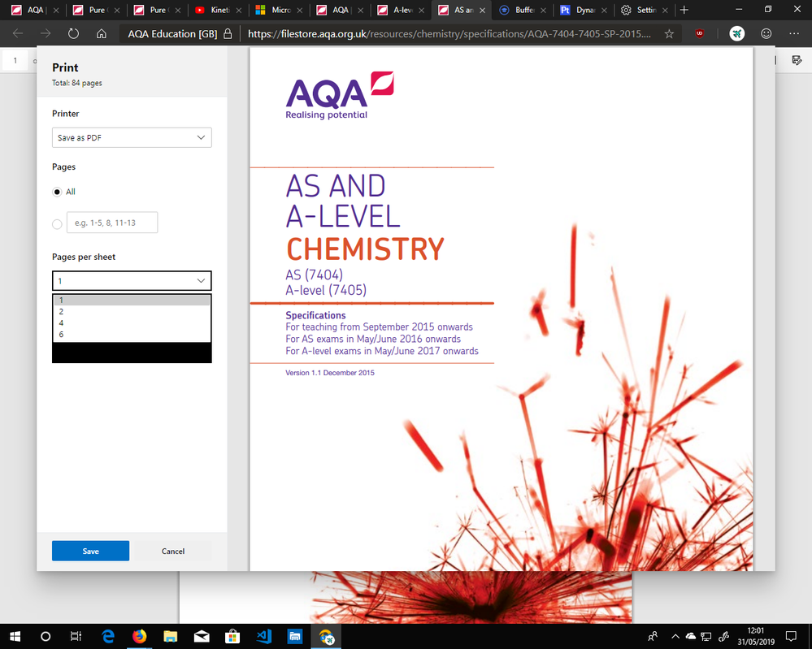Choose 4 pages per sheet option
Screen dimensions: 812x649
(132, 323)
